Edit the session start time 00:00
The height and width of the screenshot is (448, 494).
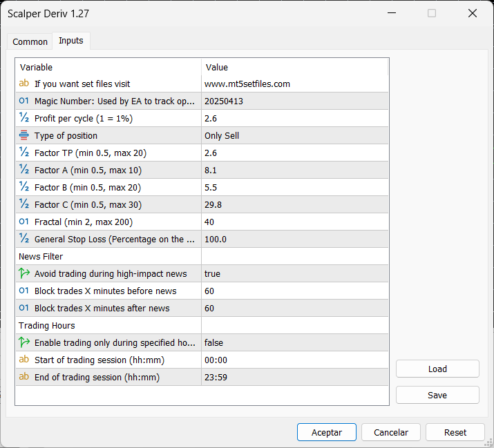tap(294, 360)
